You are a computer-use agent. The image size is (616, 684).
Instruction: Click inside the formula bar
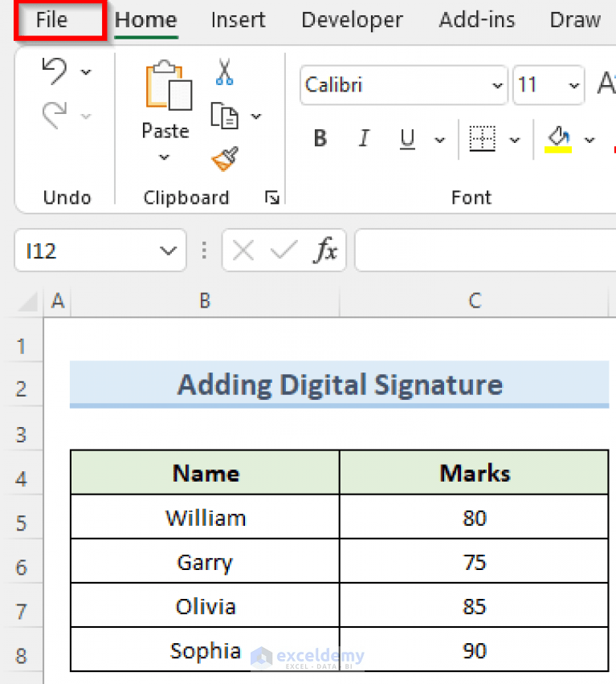pos(485,250)
